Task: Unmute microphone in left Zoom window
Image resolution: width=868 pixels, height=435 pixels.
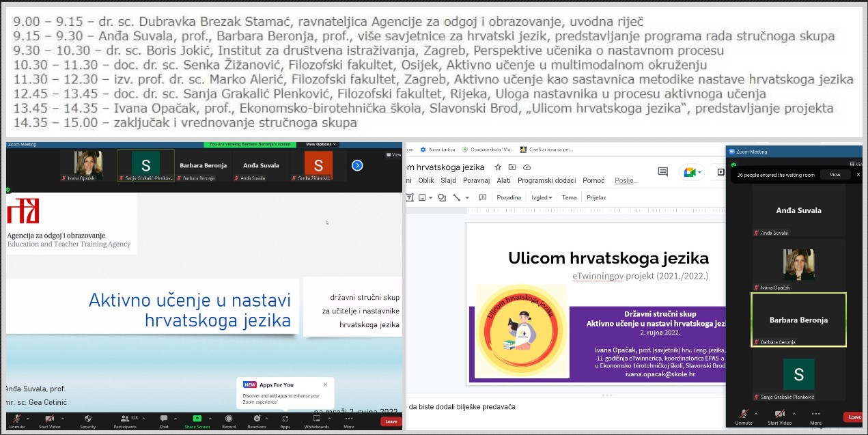Action: click(17, 421)
